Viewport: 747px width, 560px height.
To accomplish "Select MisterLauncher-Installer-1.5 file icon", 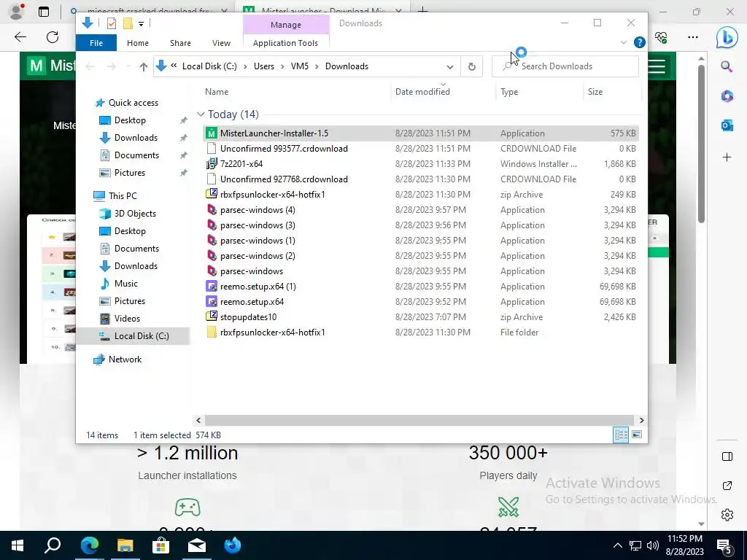I will tap(211, 133).
